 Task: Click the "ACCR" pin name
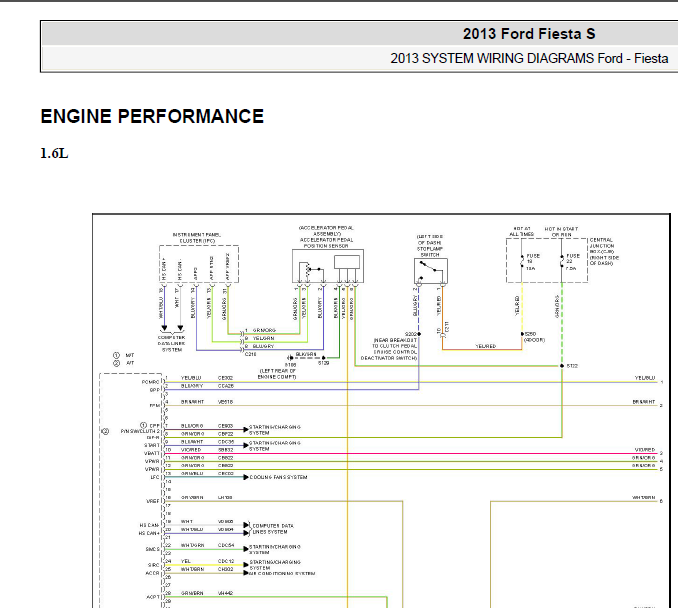point(152,573)
